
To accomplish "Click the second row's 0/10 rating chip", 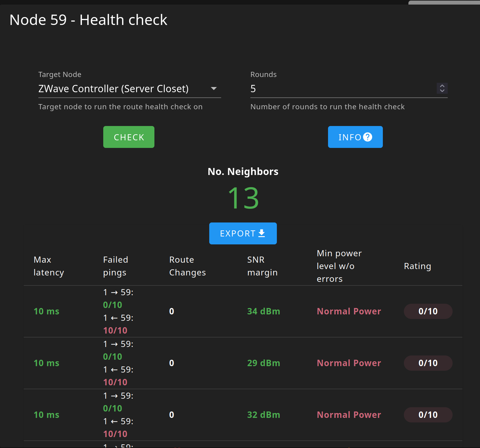I will 428,363.
